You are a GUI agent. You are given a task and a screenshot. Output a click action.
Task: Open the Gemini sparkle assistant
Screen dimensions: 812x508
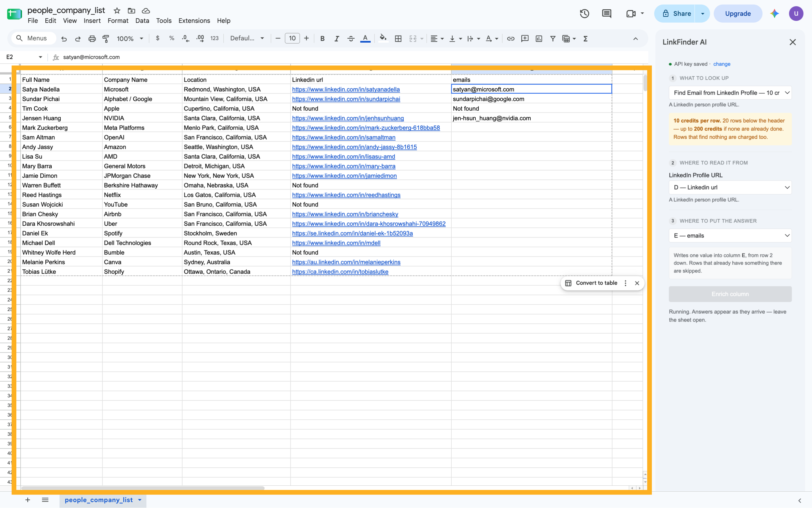pos(775,14)
